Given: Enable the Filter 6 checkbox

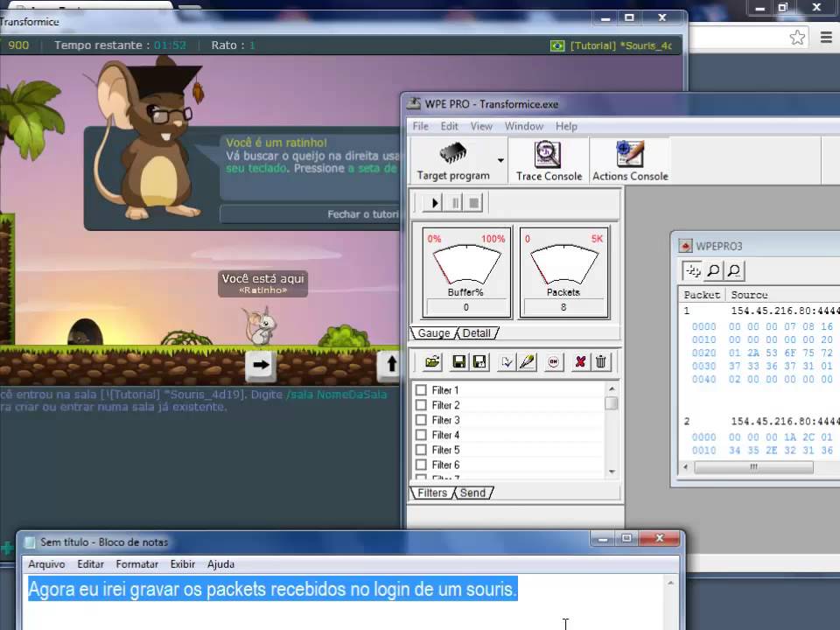Looking at the screenshot, I should (x=421, y=465).
